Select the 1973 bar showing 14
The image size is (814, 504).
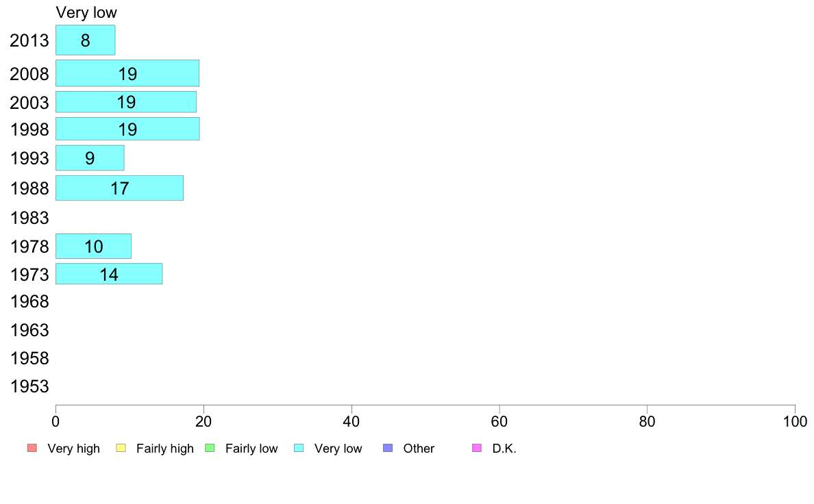coord(109,273)
